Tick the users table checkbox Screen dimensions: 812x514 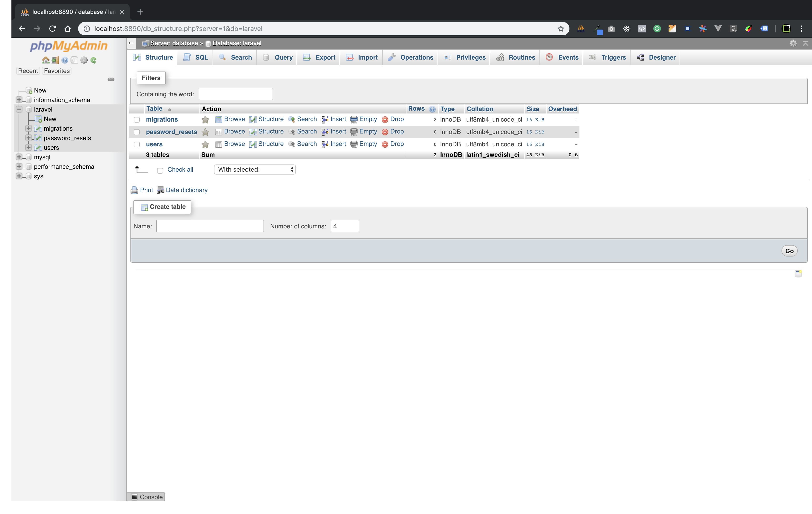pos(137,144)
